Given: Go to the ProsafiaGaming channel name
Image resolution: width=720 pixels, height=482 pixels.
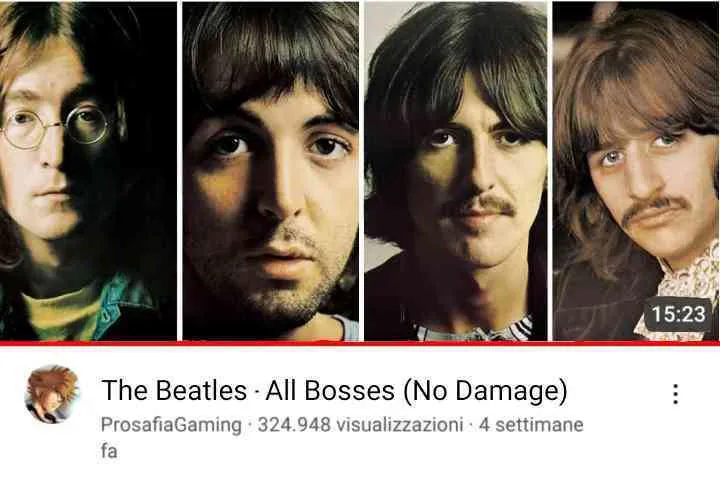Looking at the screenshot, I should 171,425.
